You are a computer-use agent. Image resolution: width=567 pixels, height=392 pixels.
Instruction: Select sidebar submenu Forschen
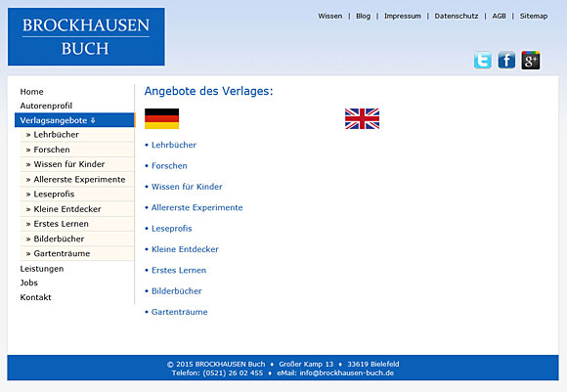[77, 150]
